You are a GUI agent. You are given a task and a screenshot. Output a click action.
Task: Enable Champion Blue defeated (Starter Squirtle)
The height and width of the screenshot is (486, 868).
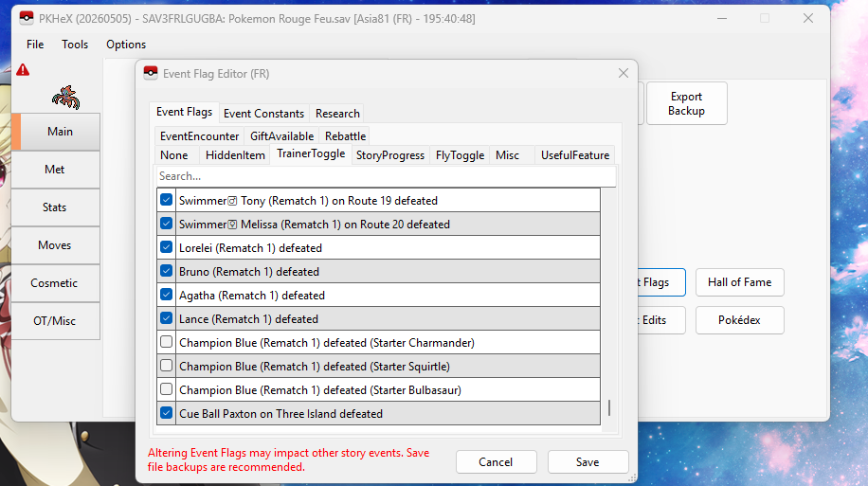[166, 366]
